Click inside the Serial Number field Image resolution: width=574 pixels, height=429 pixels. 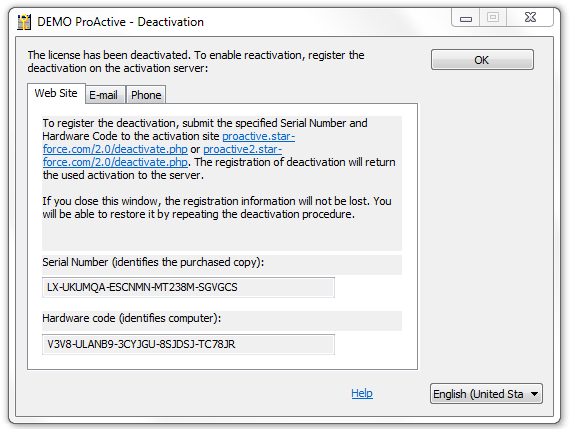pos(188,287)
